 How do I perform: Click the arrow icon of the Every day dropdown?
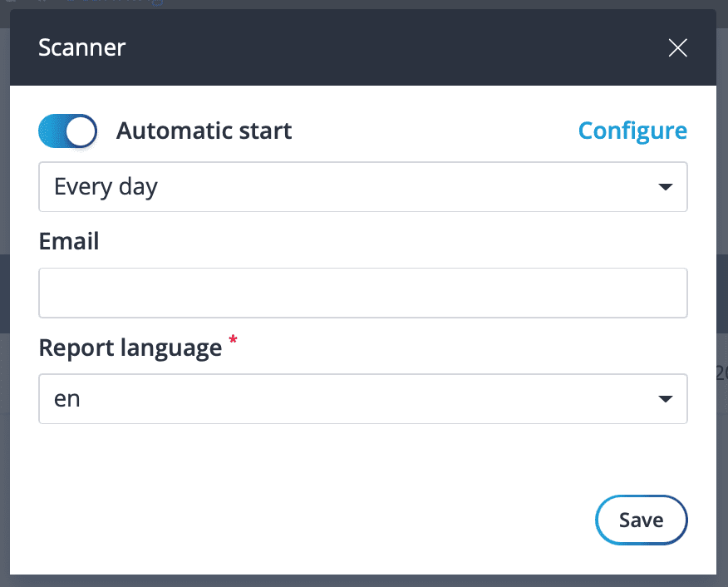coord(666,187)
